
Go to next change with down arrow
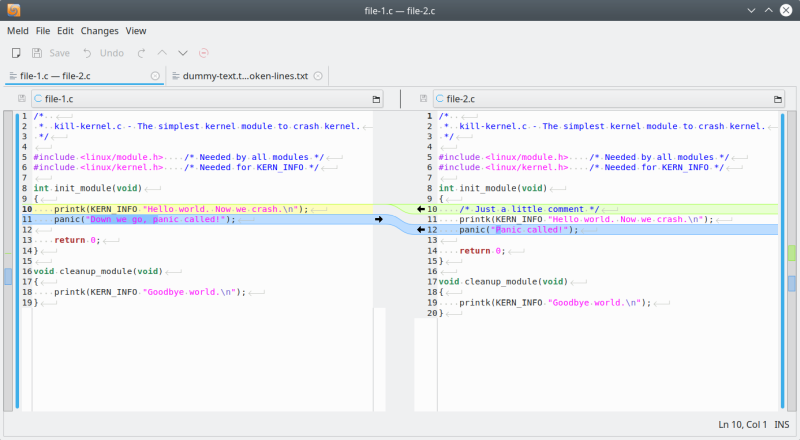(x=182, y=53)
